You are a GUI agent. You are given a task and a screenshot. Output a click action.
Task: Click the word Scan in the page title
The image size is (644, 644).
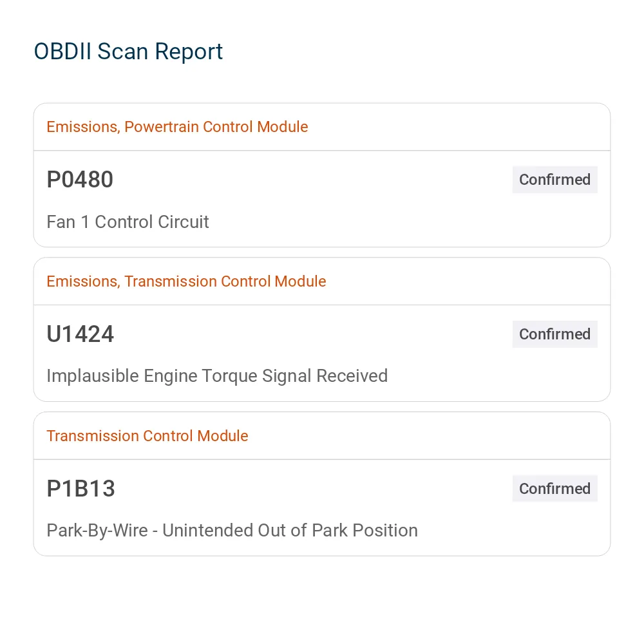click(122, 52)
